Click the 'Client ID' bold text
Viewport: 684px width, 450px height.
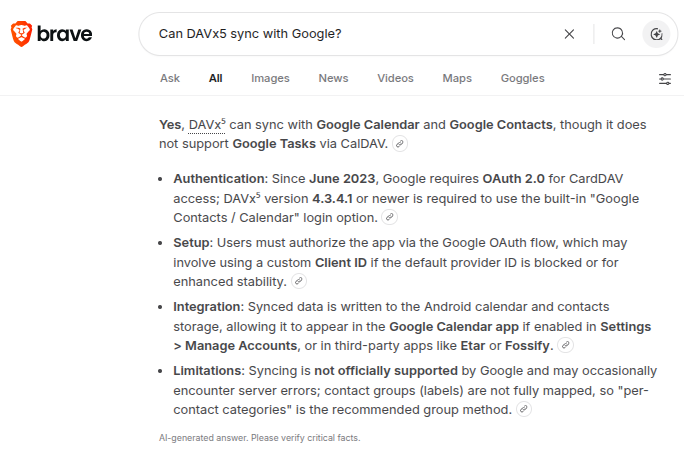coord(341,263)
